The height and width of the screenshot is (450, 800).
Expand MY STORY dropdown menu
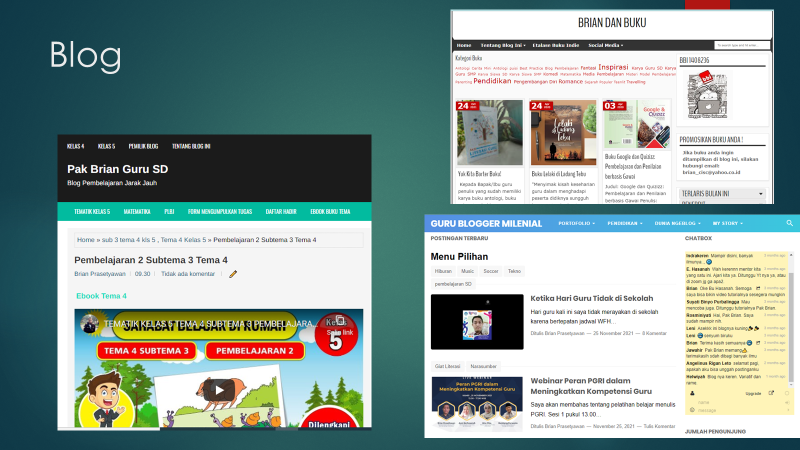click(x=728, y=223)
